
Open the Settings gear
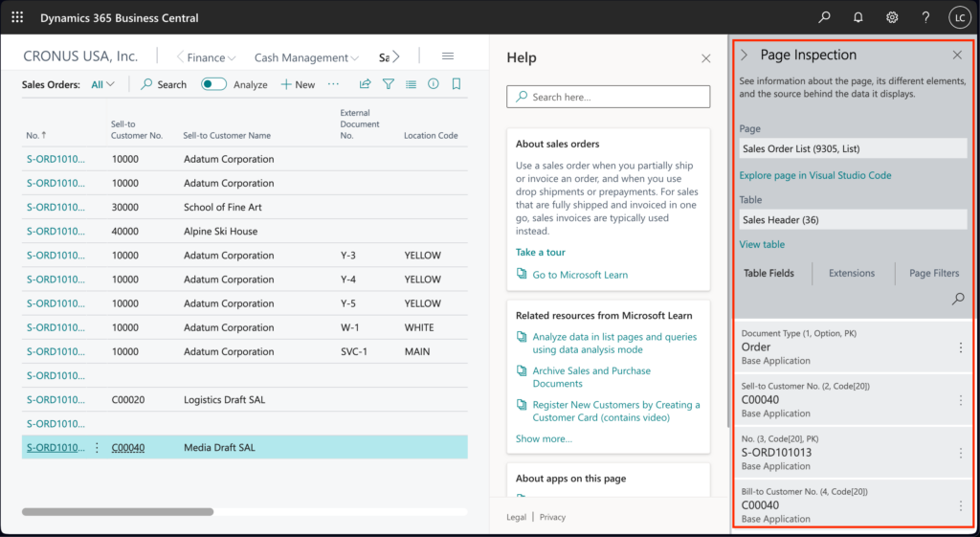pyautogui.click(x=892, y=17)
